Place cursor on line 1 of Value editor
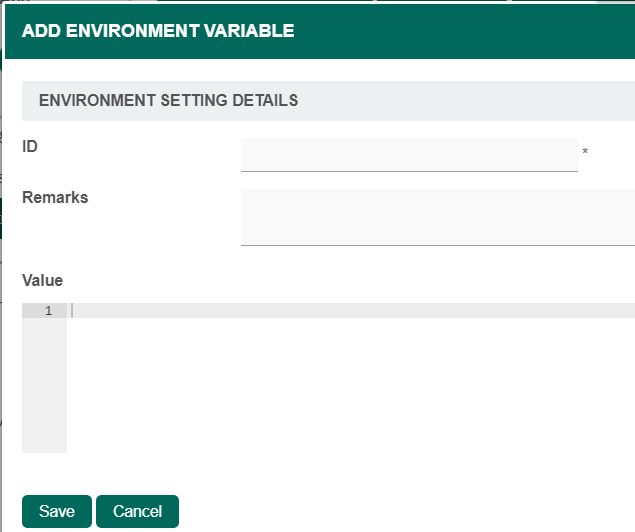 [x=350, y=311]
